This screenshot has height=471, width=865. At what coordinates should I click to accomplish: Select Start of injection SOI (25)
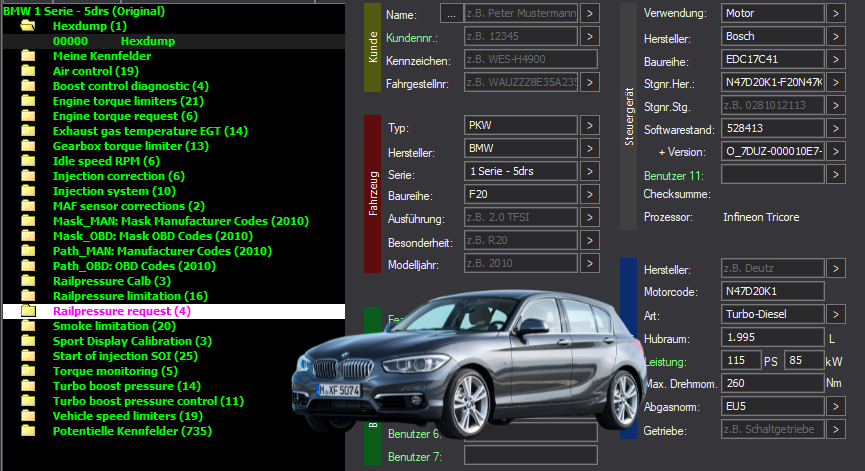125,356
